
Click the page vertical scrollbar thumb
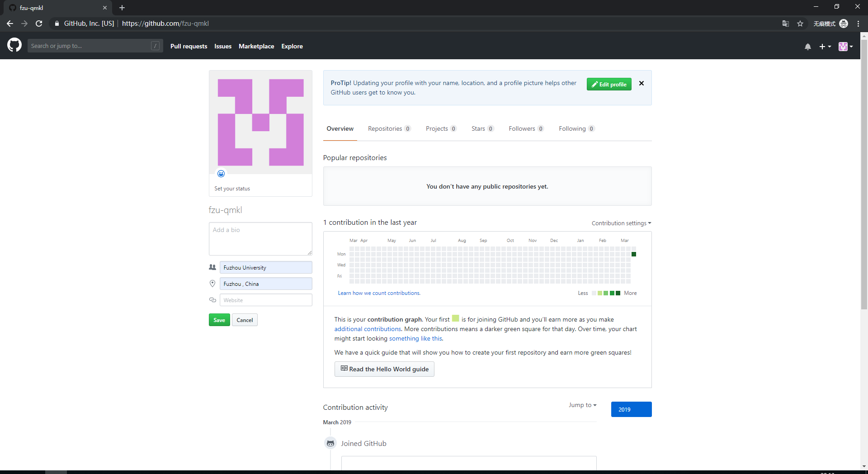pyautogui.click(x=864, y=174)
